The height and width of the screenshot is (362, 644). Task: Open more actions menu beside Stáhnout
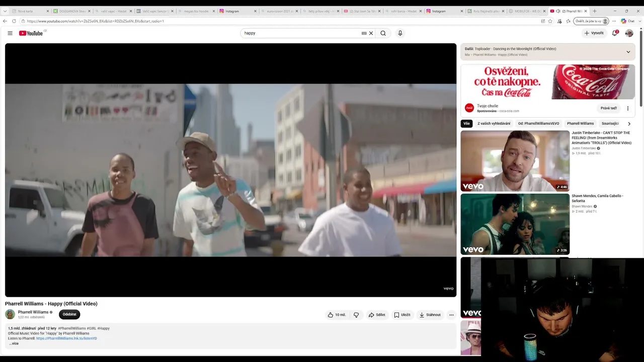(x=451, y=315)
